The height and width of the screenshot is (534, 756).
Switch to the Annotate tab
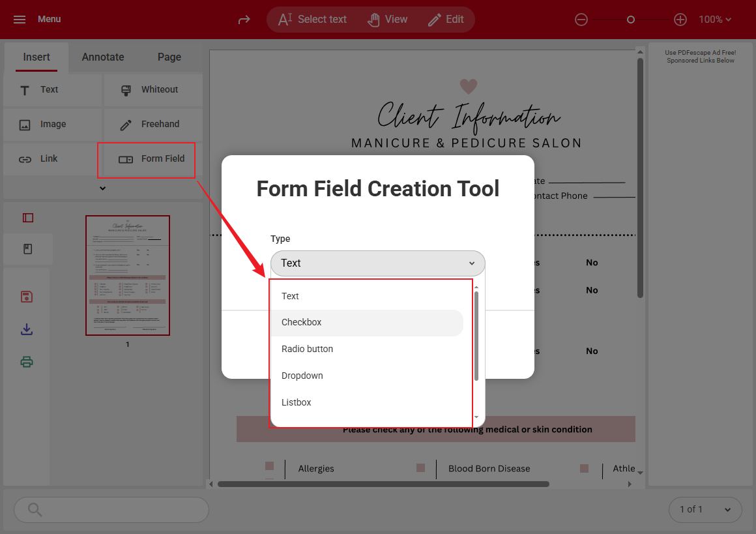(102, 57)
